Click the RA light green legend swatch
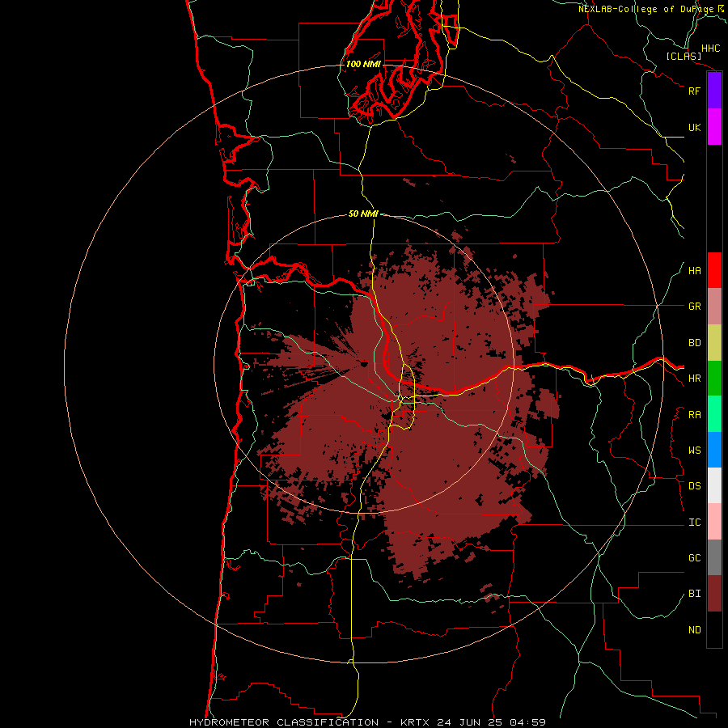 (x=714, y=414)
